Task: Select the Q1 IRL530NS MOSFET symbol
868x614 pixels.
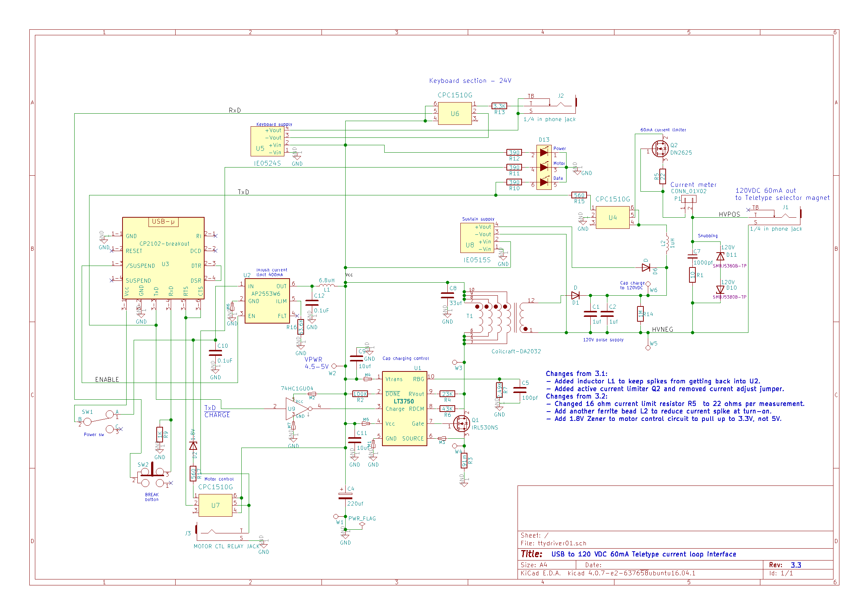Action: 462,423
